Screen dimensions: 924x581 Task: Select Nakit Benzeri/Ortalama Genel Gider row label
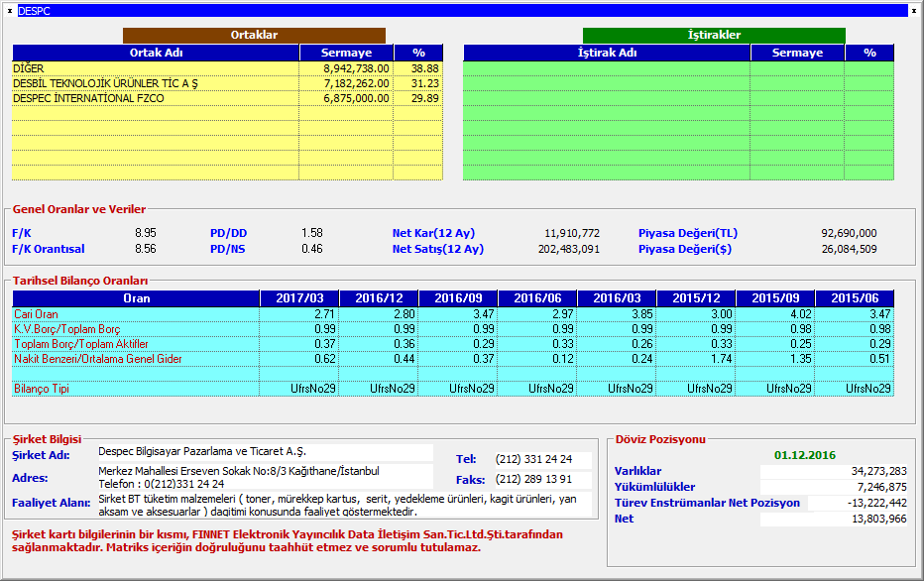[98, 358]
